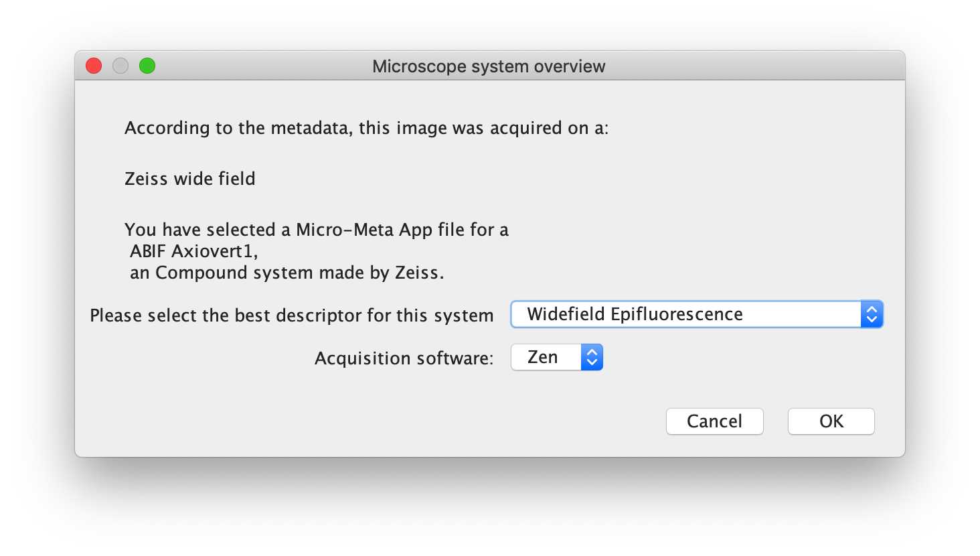
Task: Click the line 'ABIF Axiovert1,'
Action: (x=194, y=251)
